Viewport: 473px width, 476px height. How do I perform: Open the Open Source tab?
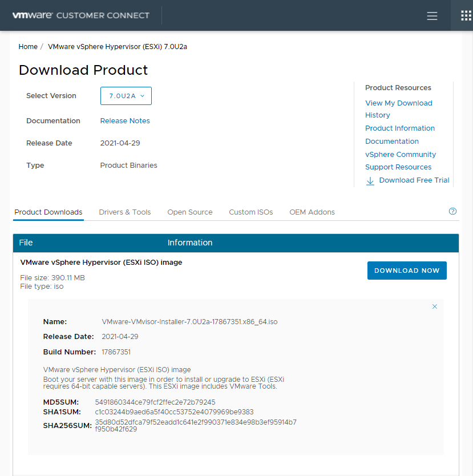pyautogui.click(x=190, y=212)
